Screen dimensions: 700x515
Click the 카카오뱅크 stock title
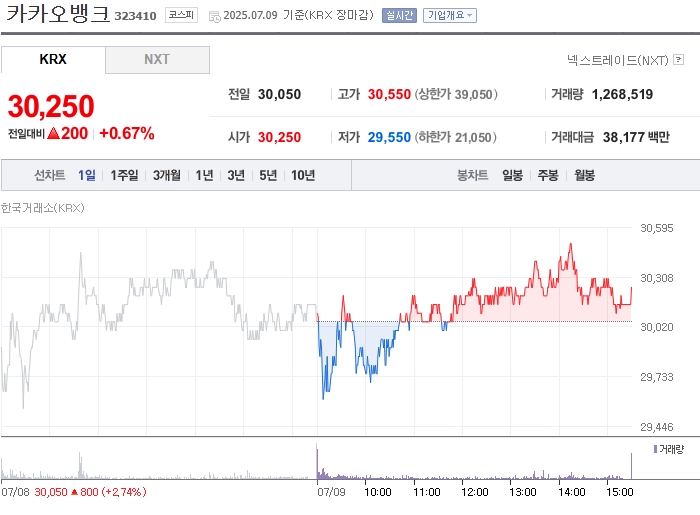[58, 13]
